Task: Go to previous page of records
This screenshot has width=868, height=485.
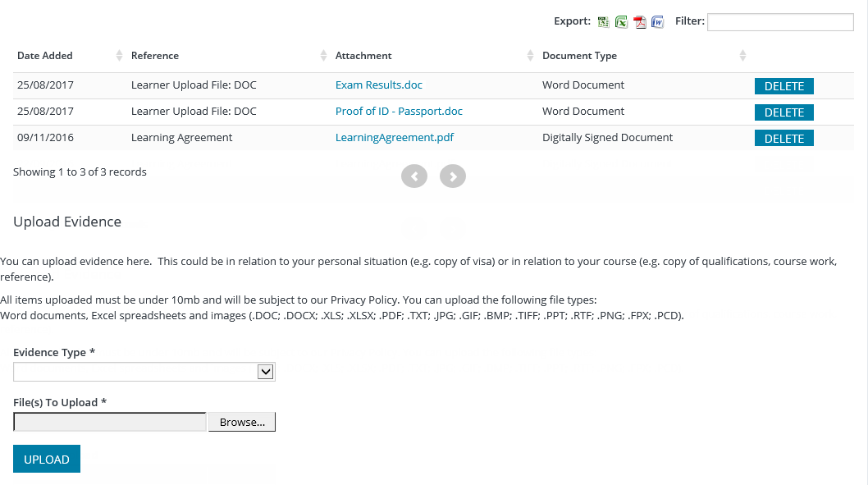Action: click(x=414, y=176)
